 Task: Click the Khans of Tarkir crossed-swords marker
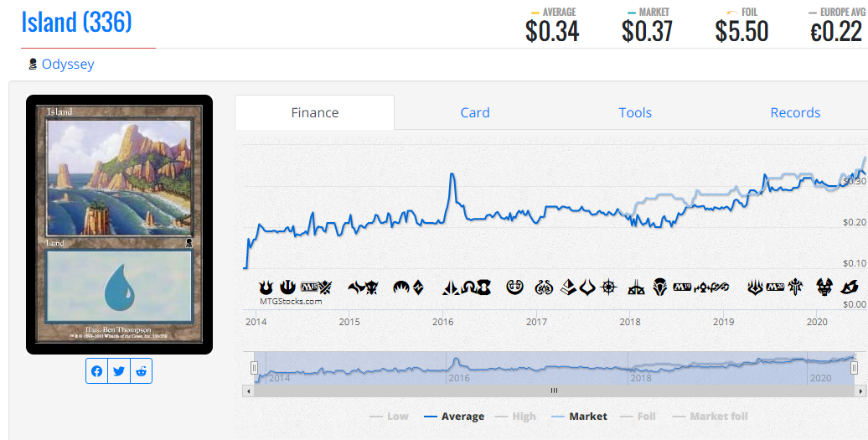[325, 287]
